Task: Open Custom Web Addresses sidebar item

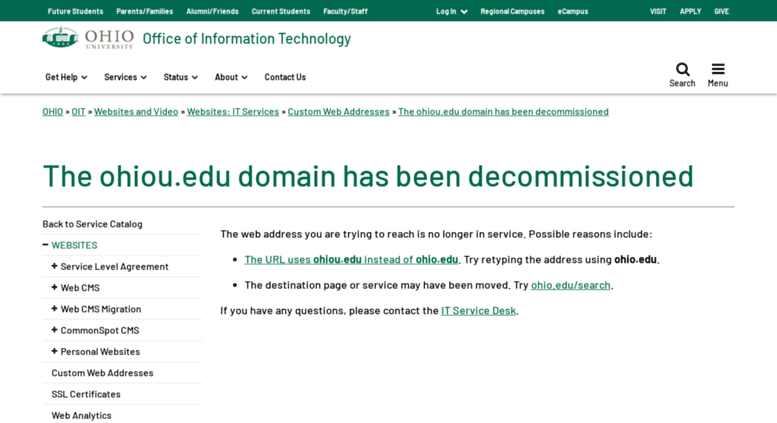Action: coord(103,373)
